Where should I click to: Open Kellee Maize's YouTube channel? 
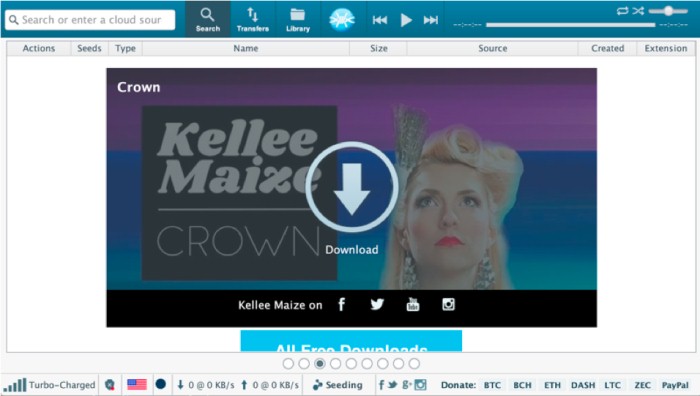[x=413, y=304]
